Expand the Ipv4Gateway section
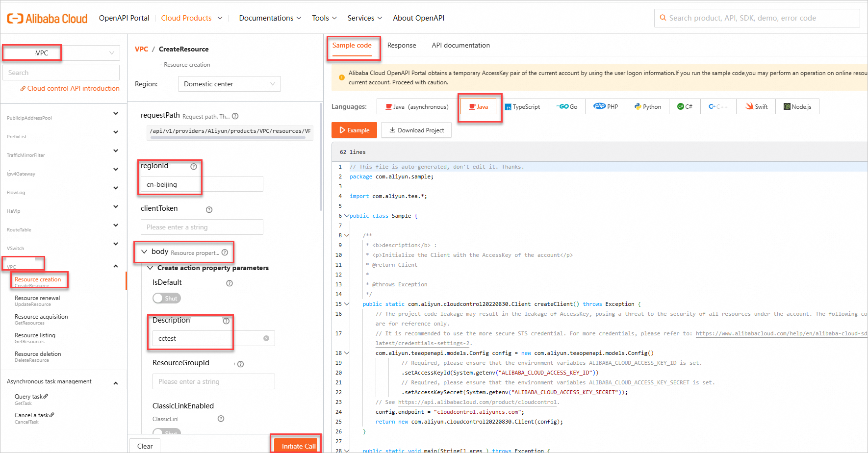868x453 pixels. point(116,170)
